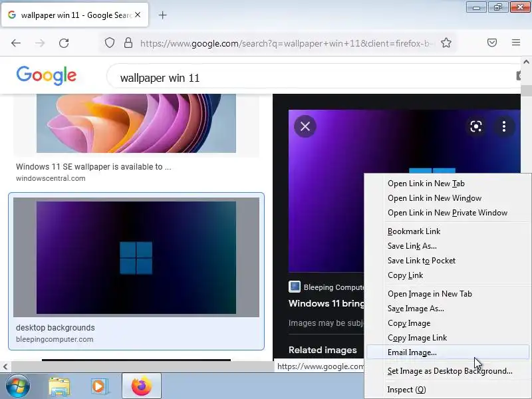Visit the windowscentral.com source link
The height and width of the screenshot is (399, 532).
51,178
